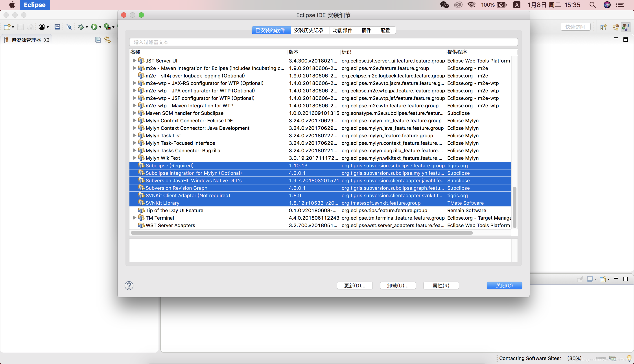The height and width of the screenshot is (364, 634).
Task: Click the Run with coverage icon
Action: [x=107, y=27]
